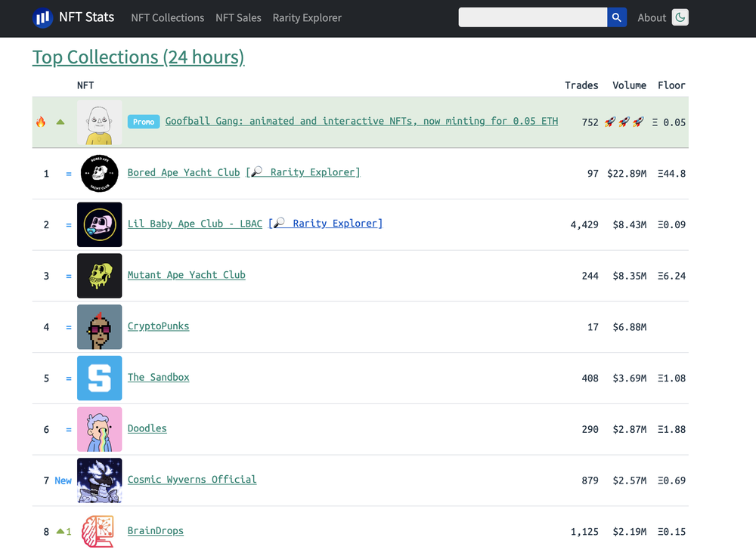The width and height of the screenshot is (756, 553).
Task: Open Bored Ape Yacht Club logo thumbnail
Action: coord(99,174)
